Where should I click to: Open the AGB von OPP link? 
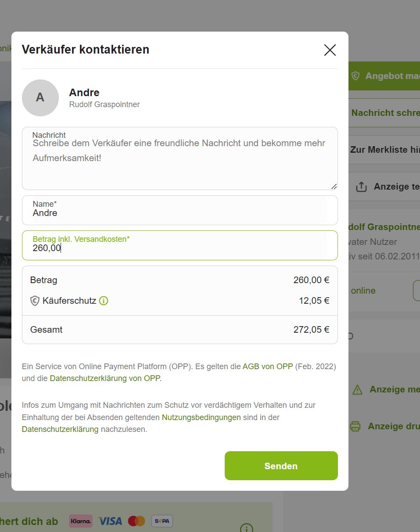click(x=267, y=366)
